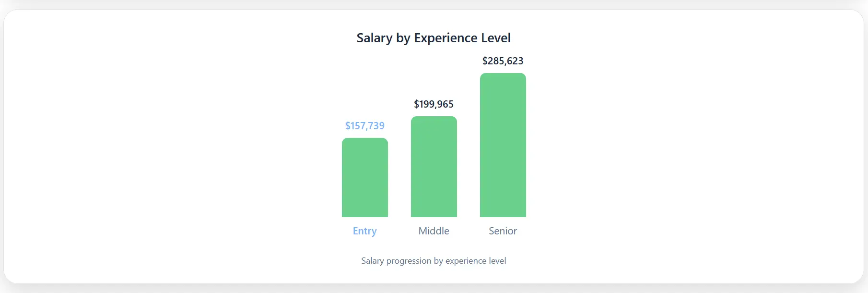The height and width of the screenshot is (293, 868).
Task: Click the bottom edge of the Entry bar
Action: click(x=365, y=216)
